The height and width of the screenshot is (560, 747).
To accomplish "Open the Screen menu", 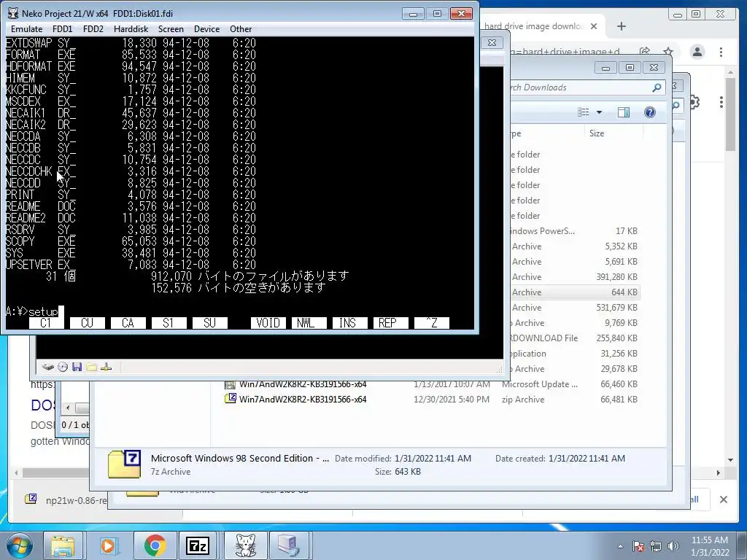I will point(171,29).
